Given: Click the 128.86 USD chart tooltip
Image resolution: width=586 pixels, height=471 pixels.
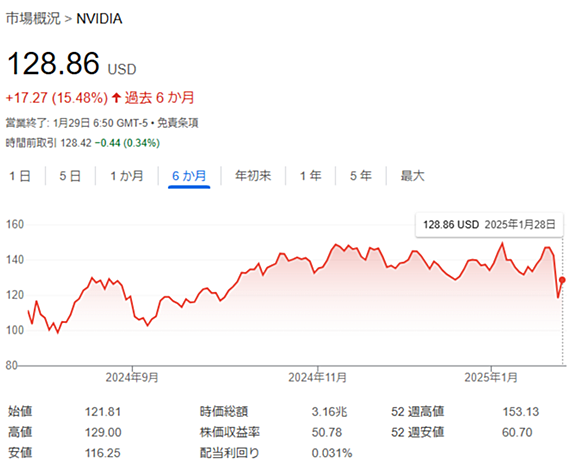Looking at the screenshot, I should point(489,225).
